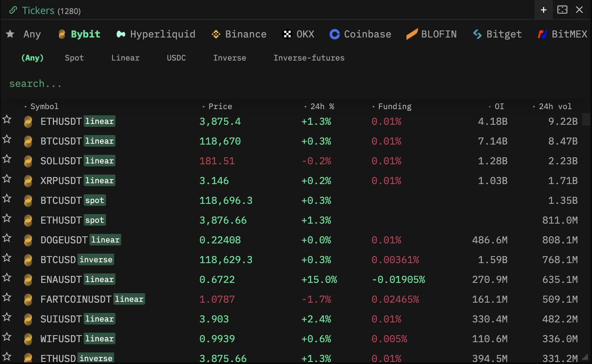Sort tickers by Price column
This screenshot has width=592, height=364.
[x=220, y=107]
